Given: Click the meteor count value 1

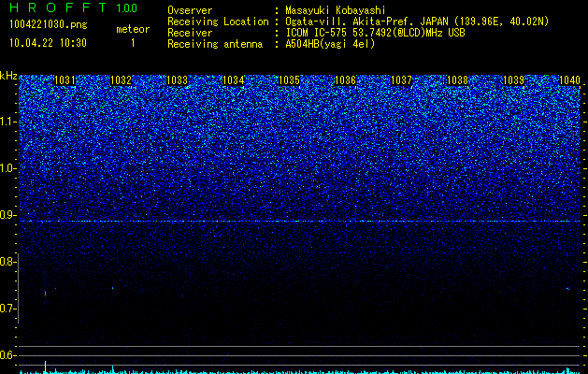Looking at the screenshot, I should (x=133, y=43).
